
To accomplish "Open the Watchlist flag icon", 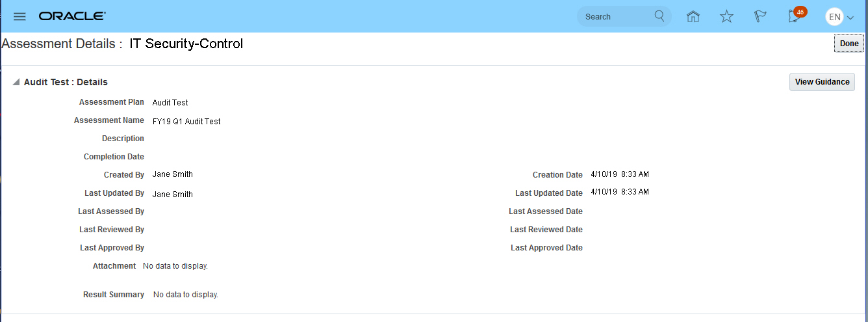I will click(761, 17).
